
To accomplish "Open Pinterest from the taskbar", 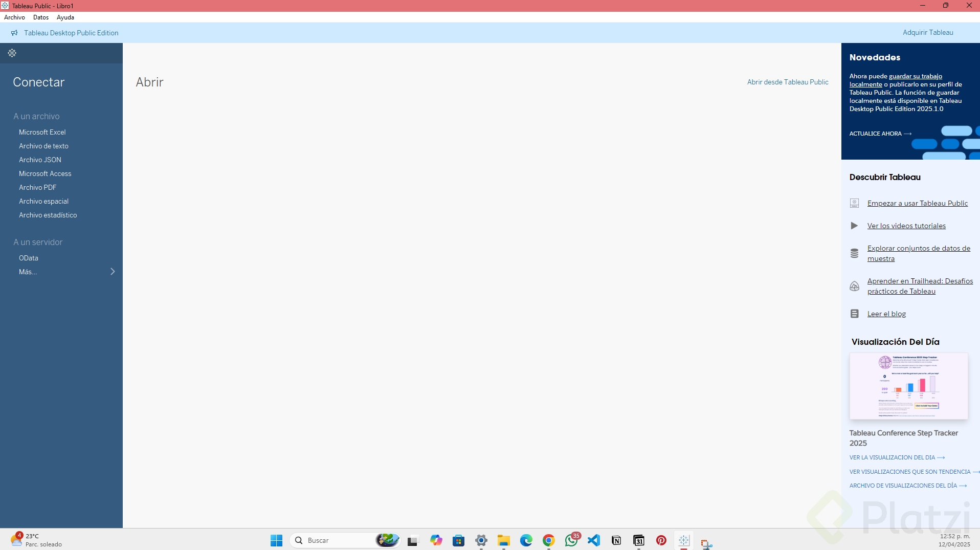I will 661,540.
